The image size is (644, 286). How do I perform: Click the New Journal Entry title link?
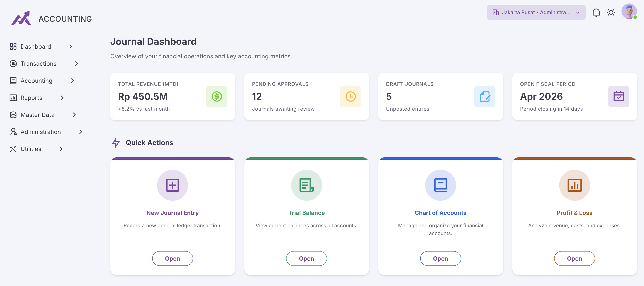tap(173, 213)
